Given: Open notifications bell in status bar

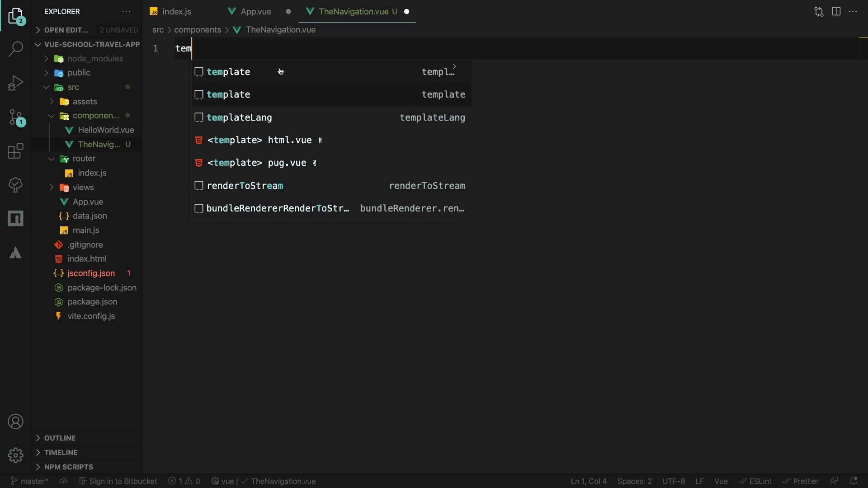Looking at the screenshot, I should tap(854, 481).
